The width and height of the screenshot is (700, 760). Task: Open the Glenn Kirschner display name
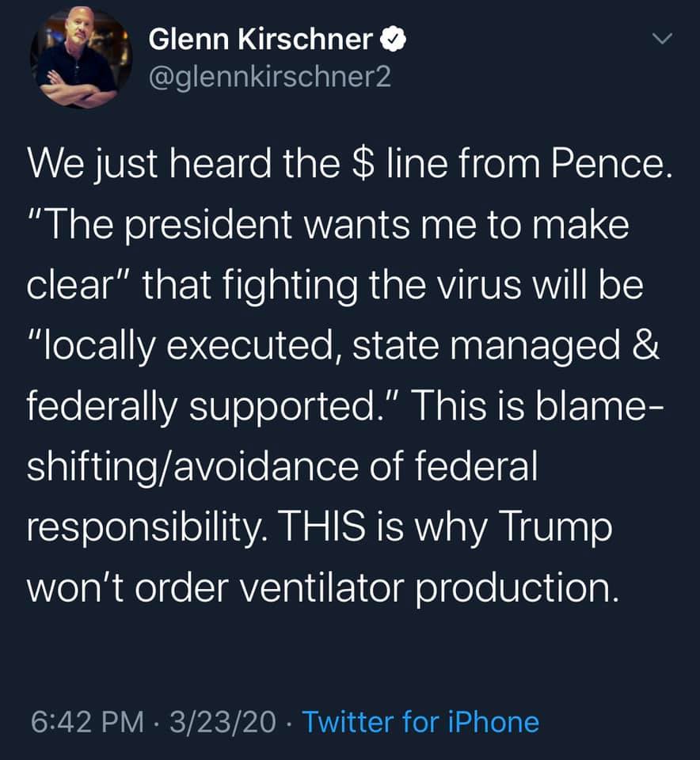(261, 40)
